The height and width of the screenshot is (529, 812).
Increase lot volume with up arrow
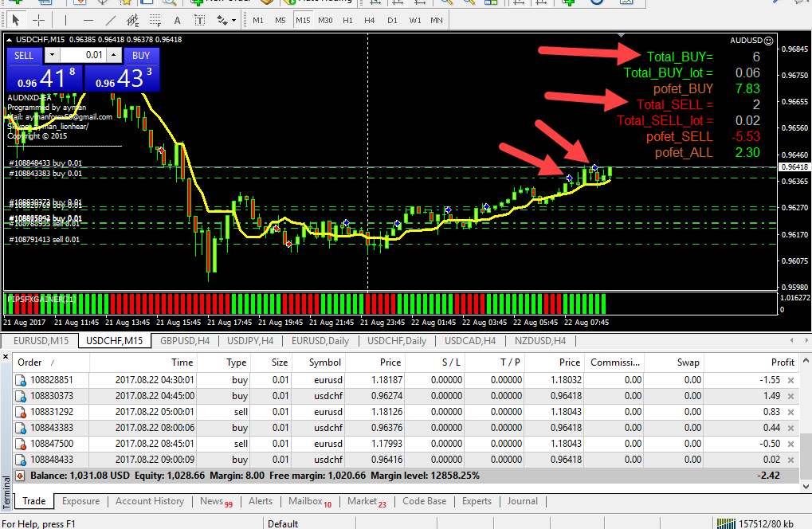114,55
